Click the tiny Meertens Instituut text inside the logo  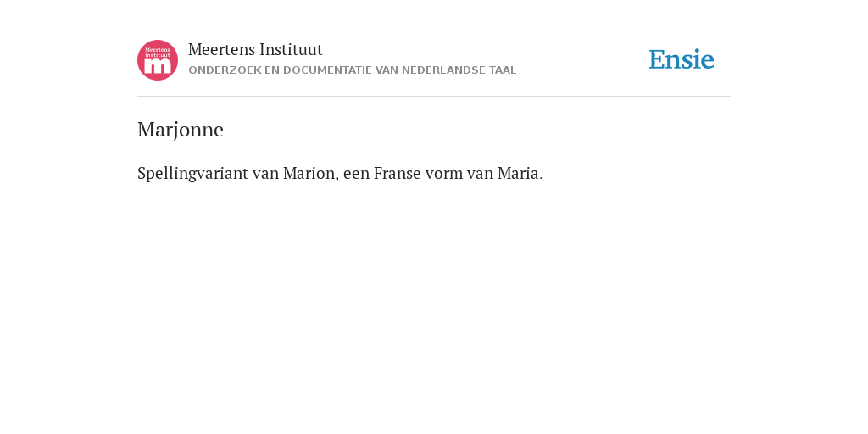[x=158, y=53]
